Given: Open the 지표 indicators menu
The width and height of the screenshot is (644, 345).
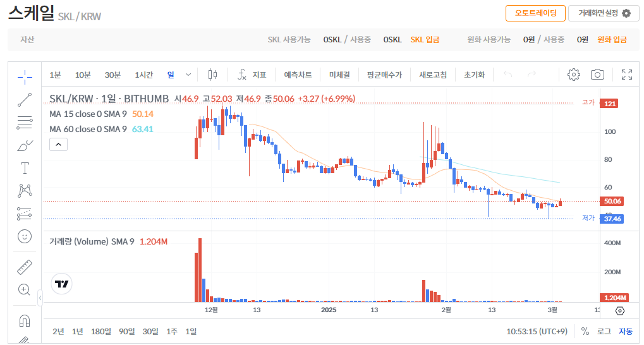Looking at the screenshot, I should [252, 75].
